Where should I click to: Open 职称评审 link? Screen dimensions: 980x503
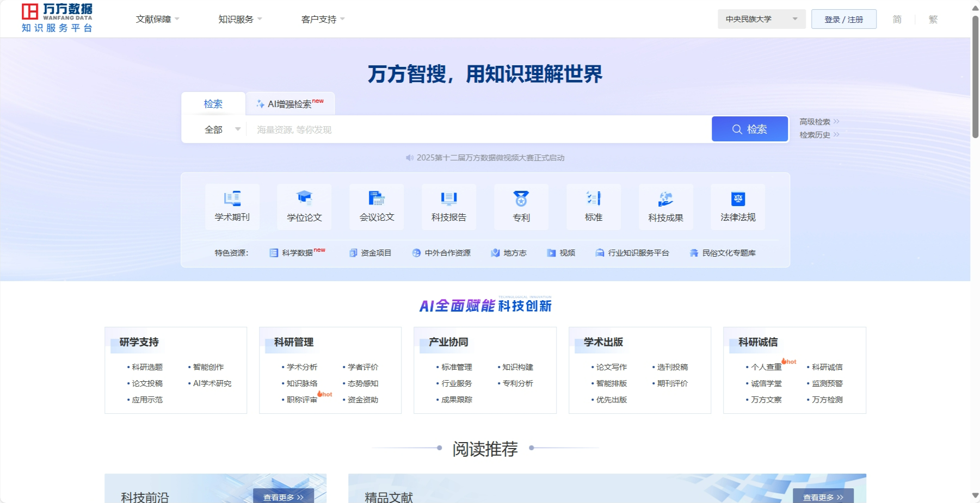[x=302, y=400]
